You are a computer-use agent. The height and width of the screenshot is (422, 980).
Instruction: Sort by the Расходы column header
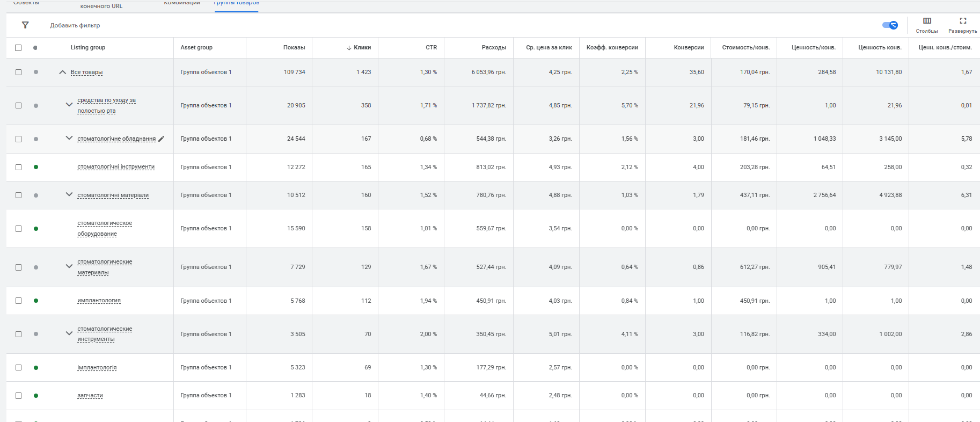pyautogui.click(x=494, y=48)
